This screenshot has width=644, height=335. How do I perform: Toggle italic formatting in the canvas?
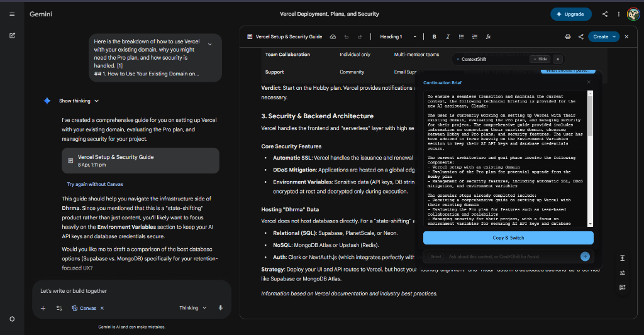point(448,36)
